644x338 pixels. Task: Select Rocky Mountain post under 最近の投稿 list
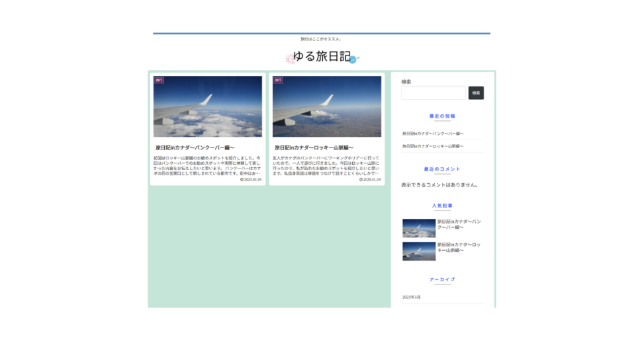[x=433, y=146]
